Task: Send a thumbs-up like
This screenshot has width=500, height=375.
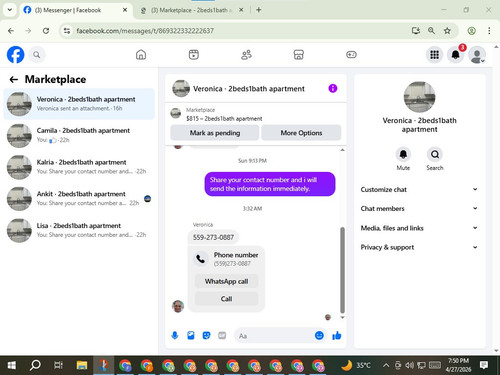Action: click(x=337, y=335)
